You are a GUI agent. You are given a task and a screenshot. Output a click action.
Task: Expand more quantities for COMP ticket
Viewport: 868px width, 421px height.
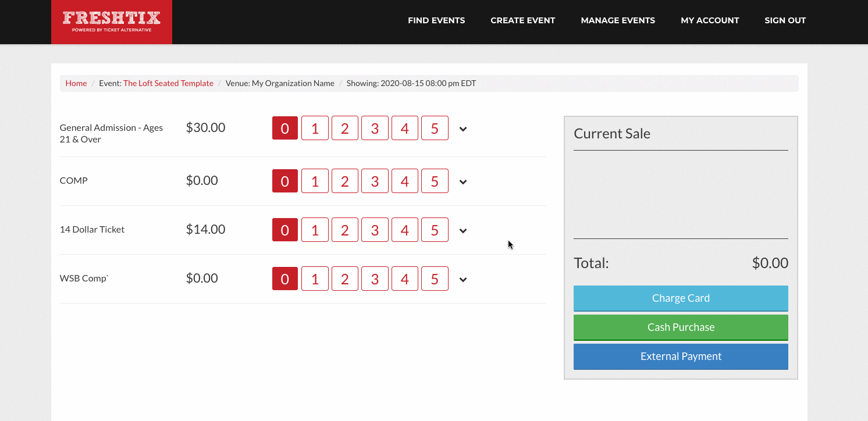[x=463, y=182]
